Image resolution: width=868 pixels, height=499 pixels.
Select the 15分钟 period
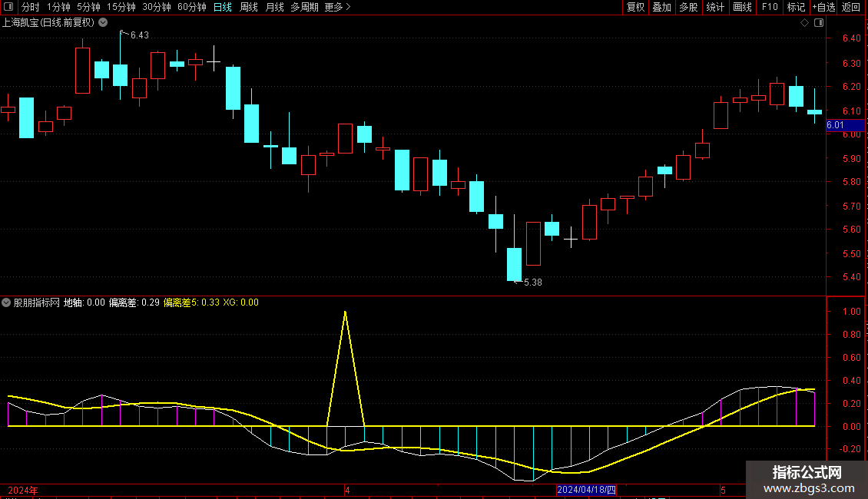click(x=121, y=7)
